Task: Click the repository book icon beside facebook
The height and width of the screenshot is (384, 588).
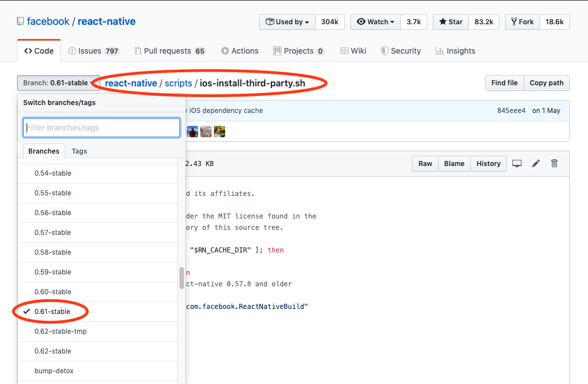Action: (20, 22)
